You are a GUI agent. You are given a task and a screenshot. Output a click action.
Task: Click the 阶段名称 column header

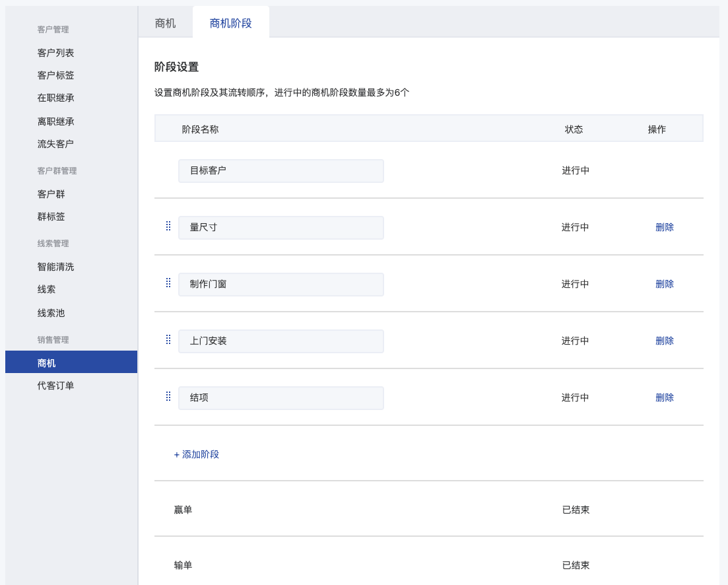(x=200, y=129)
